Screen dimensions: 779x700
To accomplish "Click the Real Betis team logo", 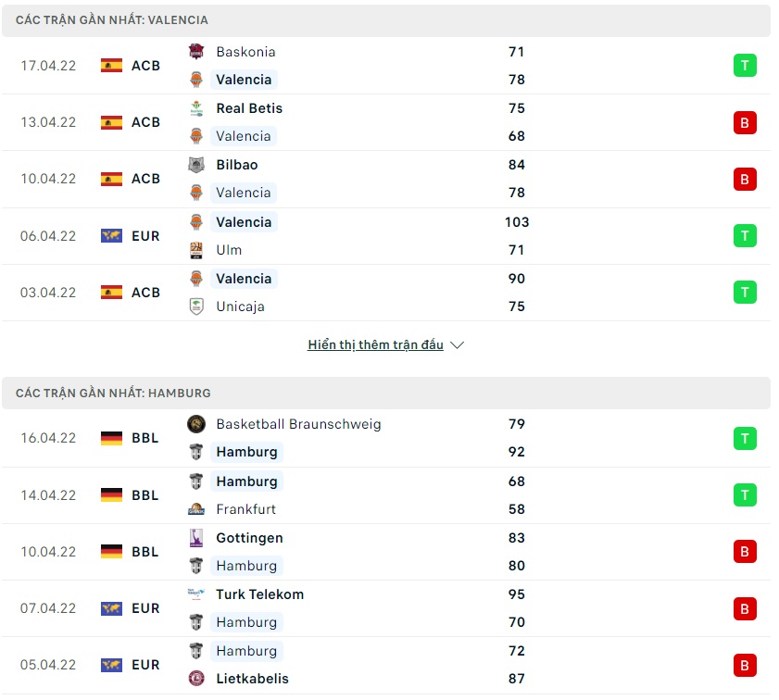I will 196,108.
